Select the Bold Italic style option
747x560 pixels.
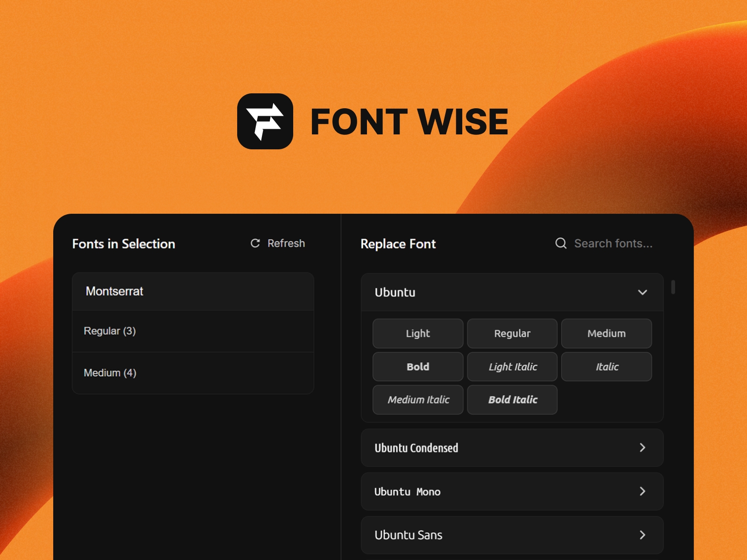coord(512,399)
